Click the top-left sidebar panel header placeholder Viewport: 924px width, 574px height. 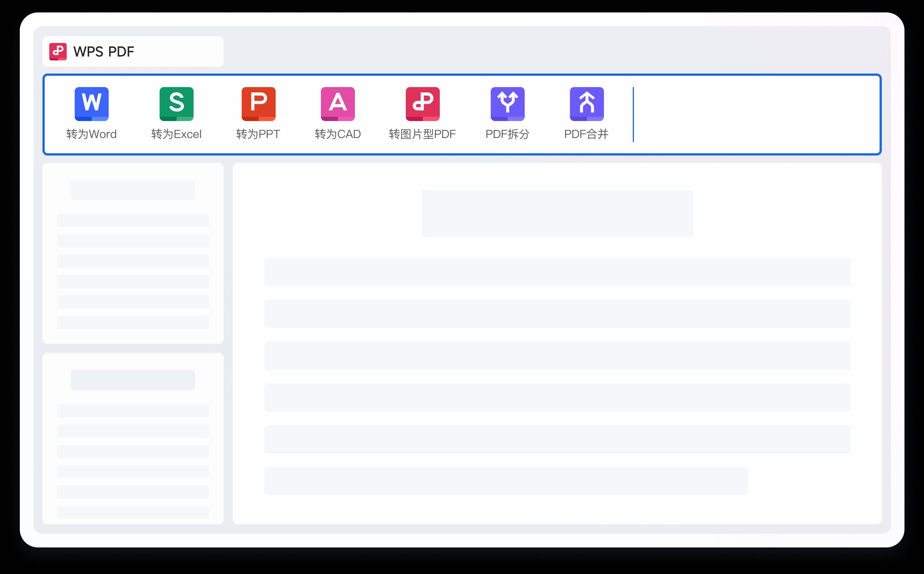coord(133,190)
